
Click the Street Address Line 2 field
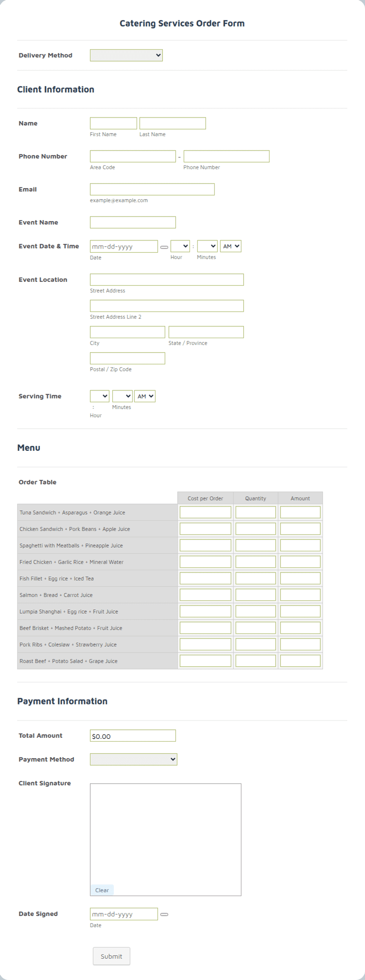[x=167, y=306]
